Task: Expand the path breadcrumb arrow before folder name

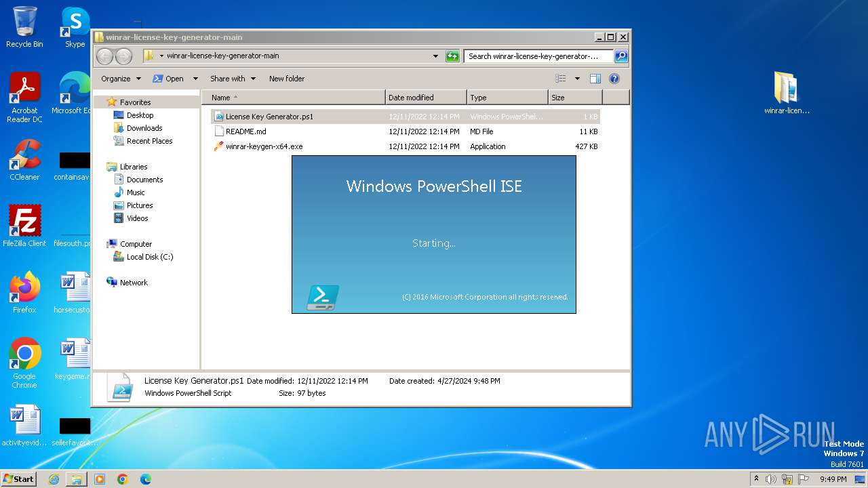Action: click(161, 56)
